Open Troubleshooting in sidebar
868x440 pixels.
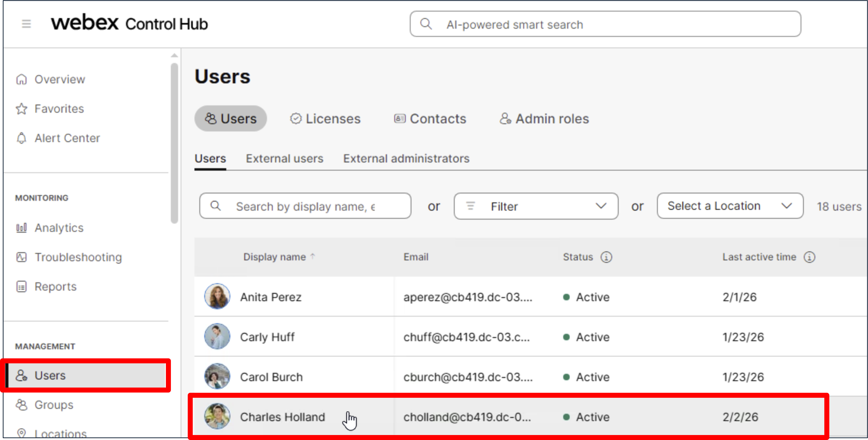78,257
